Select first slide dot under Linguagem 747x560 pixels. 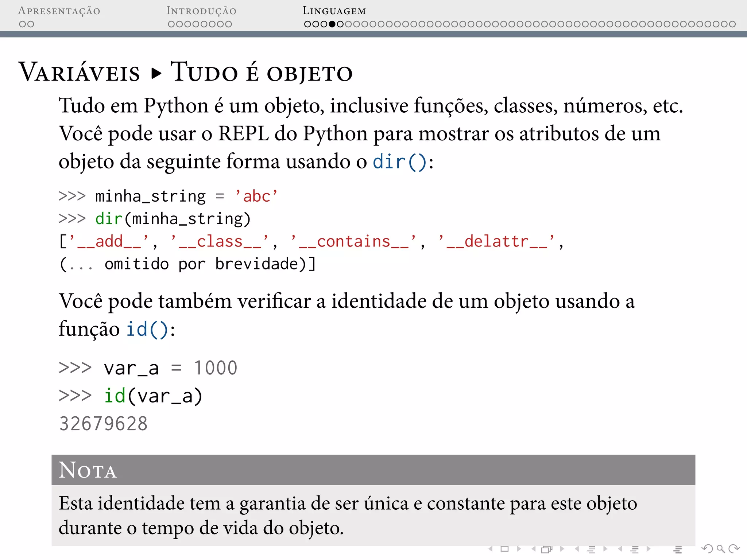point(307,24)
